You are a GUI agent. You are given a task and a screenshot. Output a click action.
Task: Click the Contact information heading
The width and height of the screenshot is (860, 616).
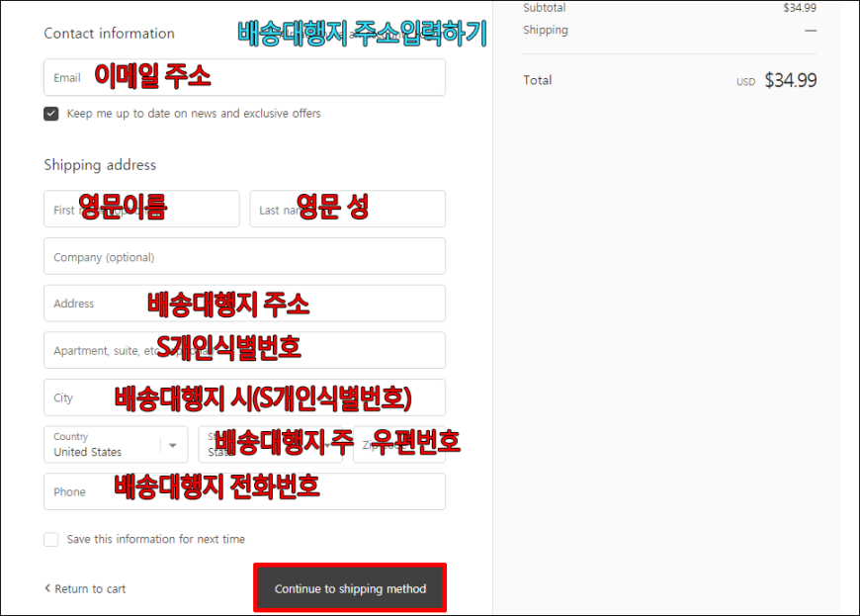[x=109, y=34]
